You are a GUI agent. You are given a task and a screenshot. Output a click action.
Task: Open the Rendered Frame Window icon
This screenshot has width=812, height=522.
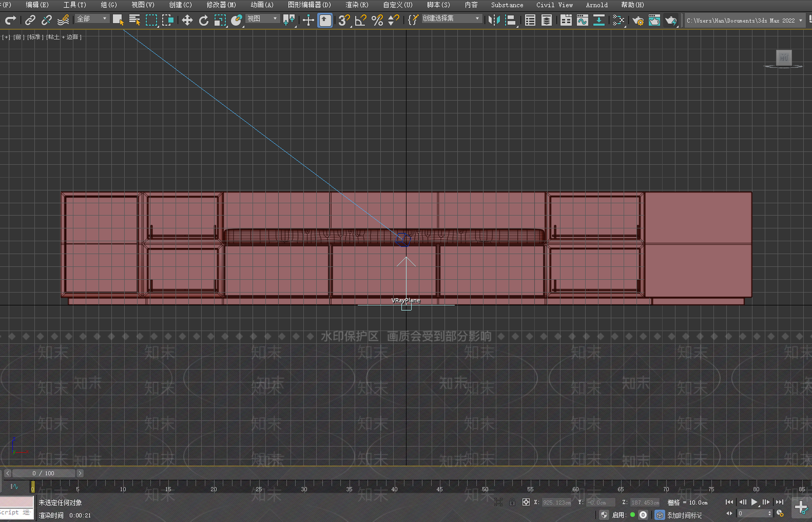[x=654, y=20]
